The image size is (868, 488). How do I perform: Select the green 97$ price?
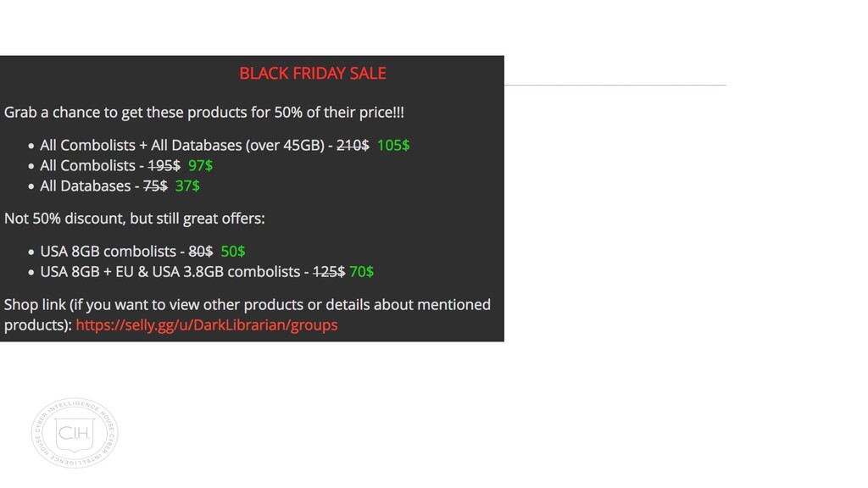pyautogui.click(x=200, y=165)
